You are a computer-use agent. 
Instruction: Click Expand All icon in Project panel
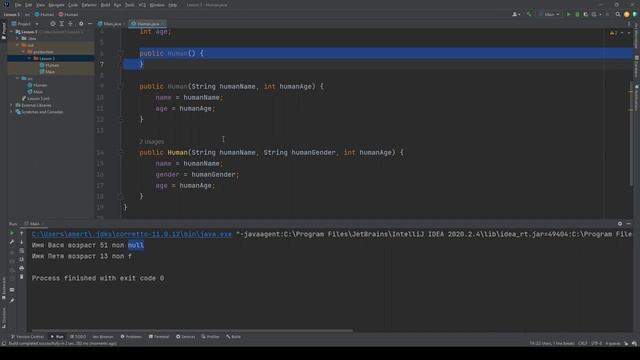(x=62, y=24)
